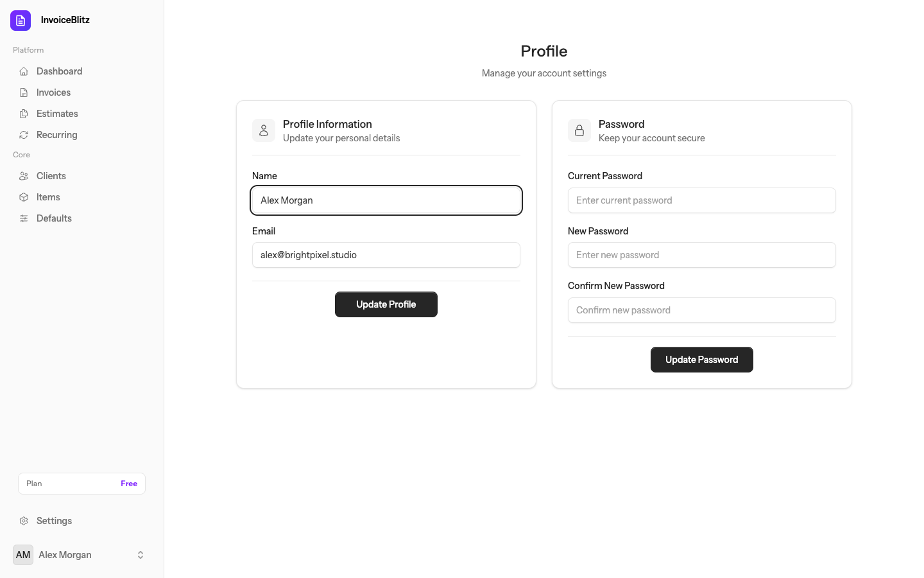Switch to the Invoices section
This screenshot has height=578, width=924.
(53, 92)
